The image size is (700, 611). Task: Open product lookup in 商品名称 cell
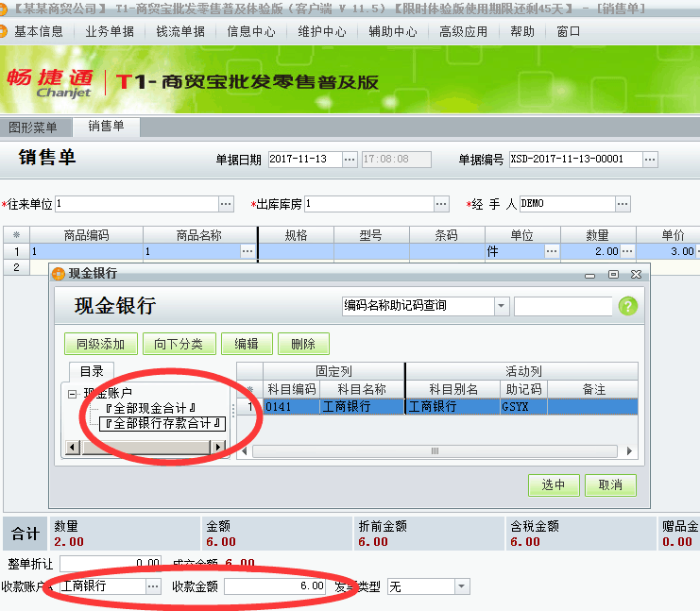(x=248, y=251)
